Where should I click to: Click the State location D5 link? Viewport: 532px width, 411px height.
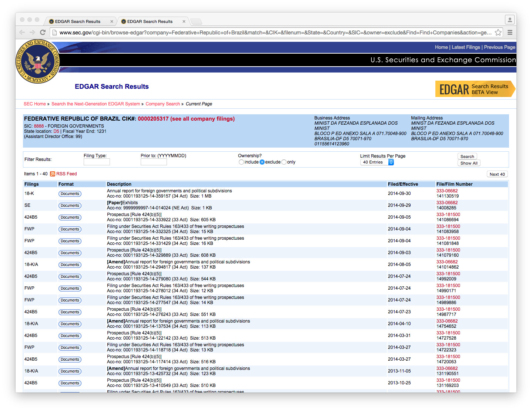tap(56, 131)
